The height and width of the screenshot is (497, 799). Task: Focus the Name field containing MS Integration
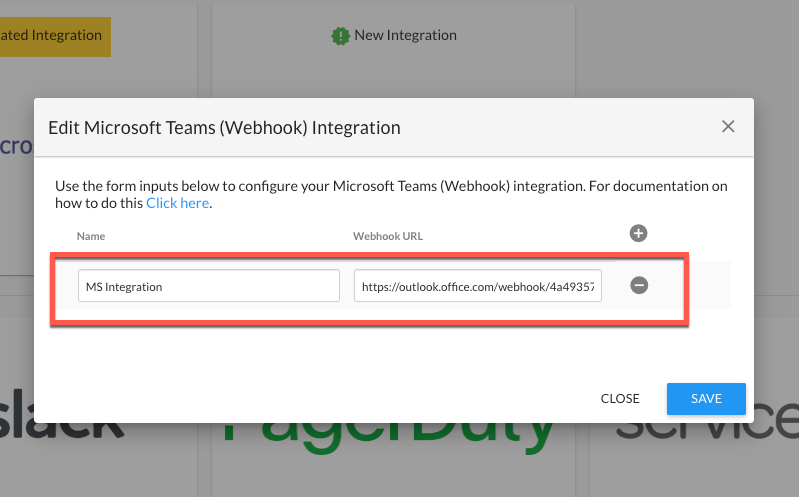(209, 286)
